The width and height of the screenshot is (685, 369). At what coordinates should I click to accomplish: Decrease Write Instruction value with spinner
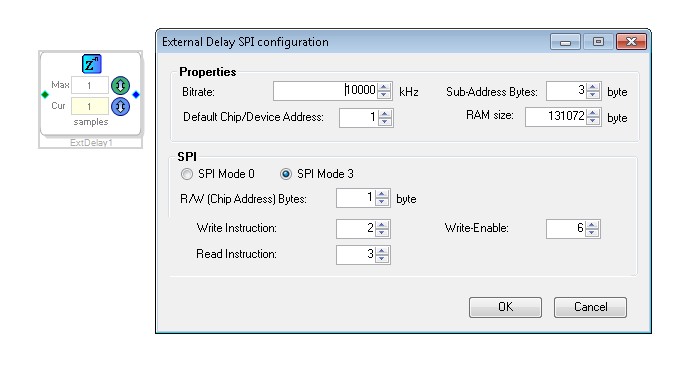click(x=382, y=232)
